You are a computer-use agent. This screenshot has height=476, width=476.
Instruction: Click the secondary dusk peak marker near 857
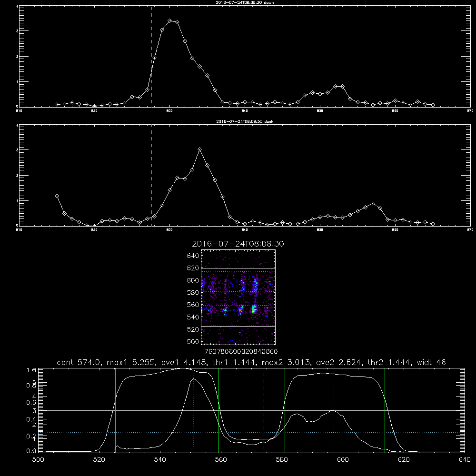click(373, 204)
